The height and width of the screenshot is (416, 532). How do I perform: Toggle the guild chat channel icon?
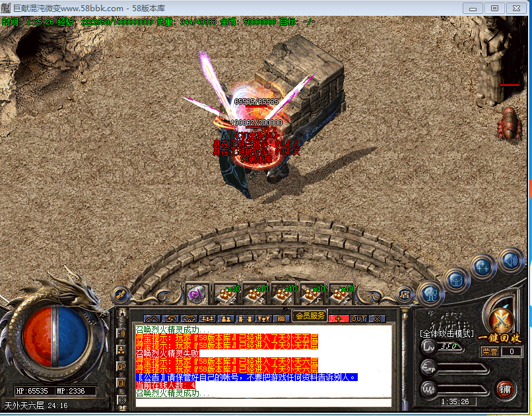tap(121, 367)
